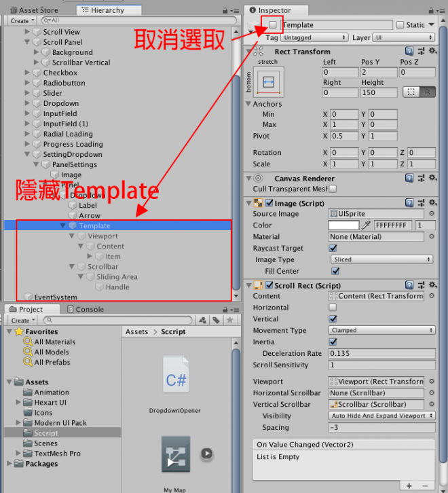Image resolution: width=448 pixels, height=493 pixels.
Task: Expand the Hexart UI folder
Action: 19,403
